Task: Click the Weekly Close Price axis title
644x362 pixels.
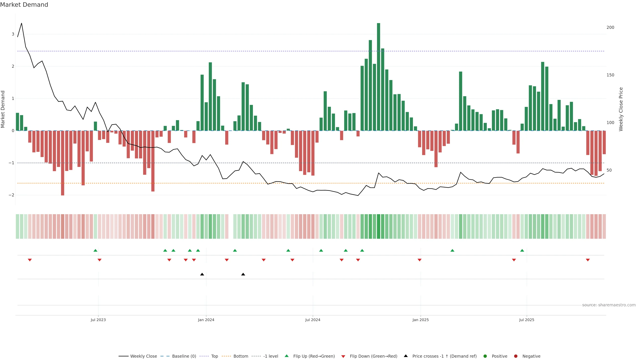Action: 621,109
